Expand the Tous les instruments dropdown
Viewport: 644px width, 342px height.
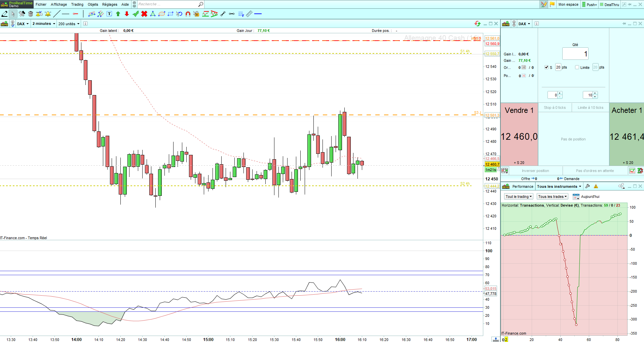click(559, 186)
